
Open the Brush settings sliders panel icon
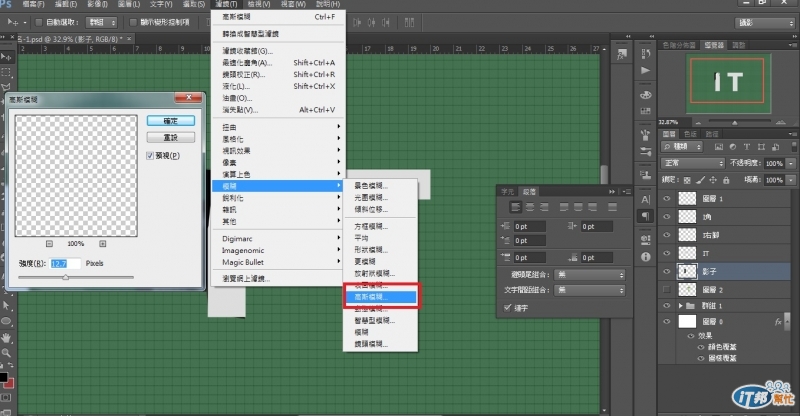pyautogui.click(x=645, y=152)
